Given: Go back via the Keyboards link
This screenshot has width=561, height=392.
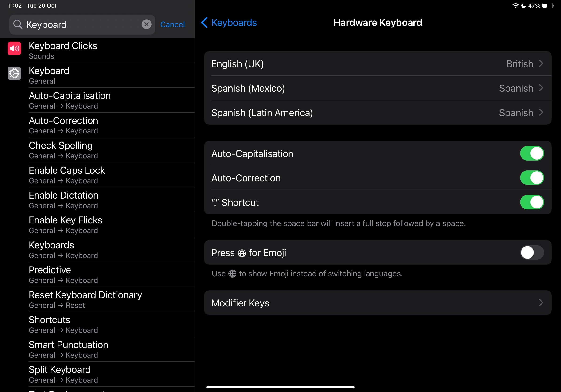Looking at the screenshot, I should pyautogui.click(x=234, y=23).
